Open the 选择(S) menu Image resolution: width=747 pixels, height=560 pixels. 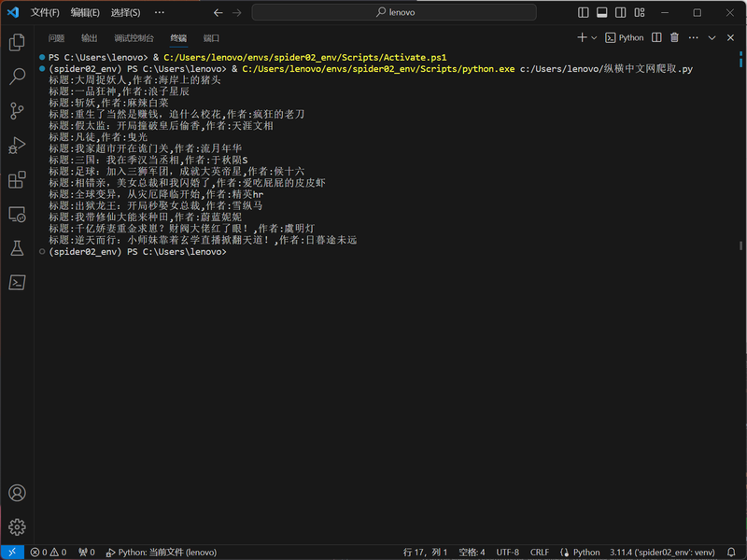[x=125, y=12]
